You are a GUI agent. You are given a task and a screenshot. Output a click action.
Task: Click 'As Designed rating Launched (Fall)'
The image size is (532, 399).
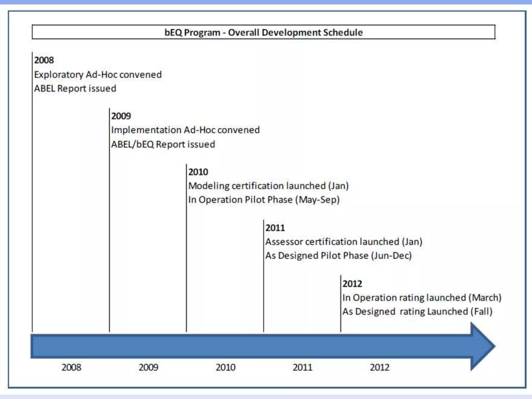417,311
